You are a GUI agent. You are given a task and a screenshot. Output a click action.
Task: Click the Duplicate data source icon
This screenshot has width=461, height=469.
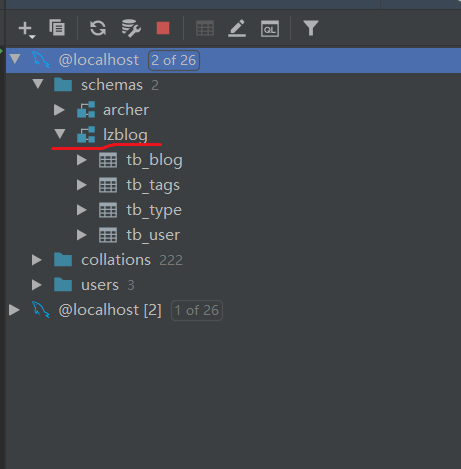pos(57,27)
